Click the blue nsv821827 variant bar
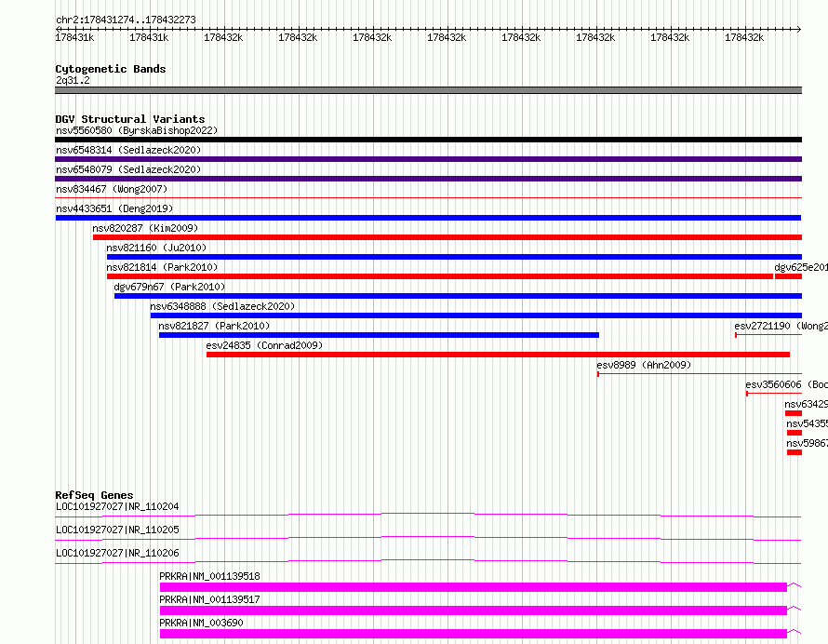 pos(379,335)
